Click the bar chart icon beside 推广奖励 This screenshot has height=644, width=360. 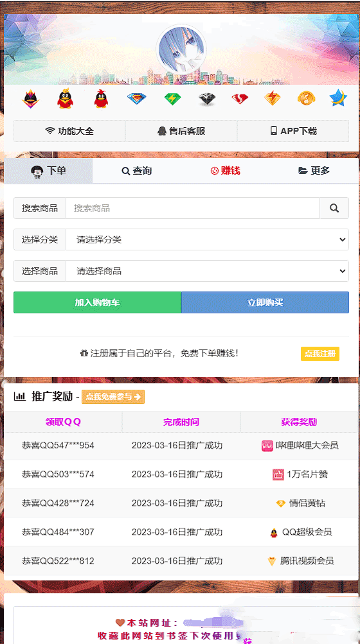[20, 396]
